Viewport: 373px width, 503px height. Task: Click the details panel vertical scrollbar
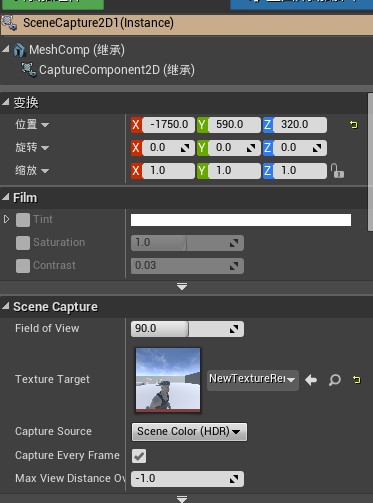(370, 162)
